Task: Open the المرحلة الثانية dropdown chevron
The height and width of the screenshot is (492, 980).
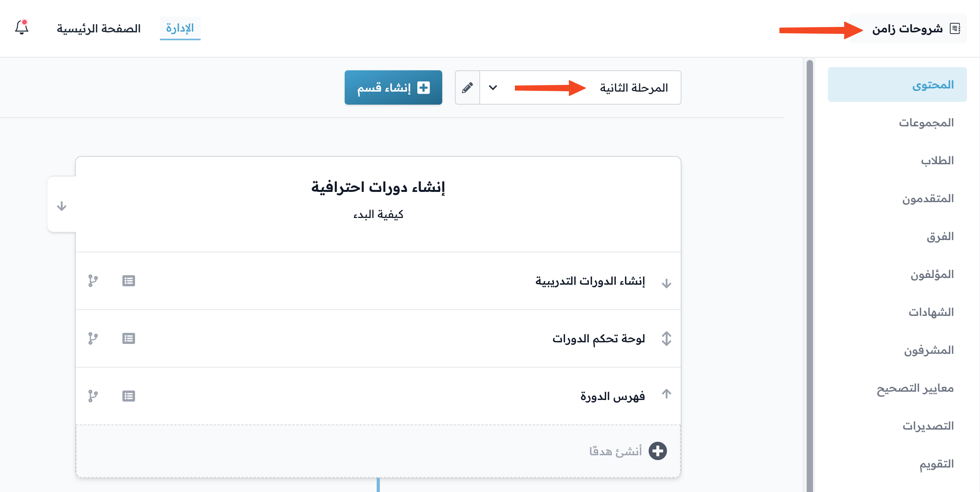Action: click(x=493, y=88)
